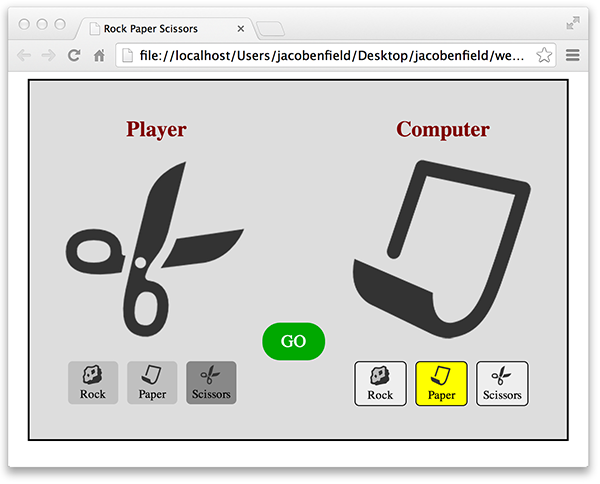
Task: Open the Chrome hamburger menu
Action: 573,56
